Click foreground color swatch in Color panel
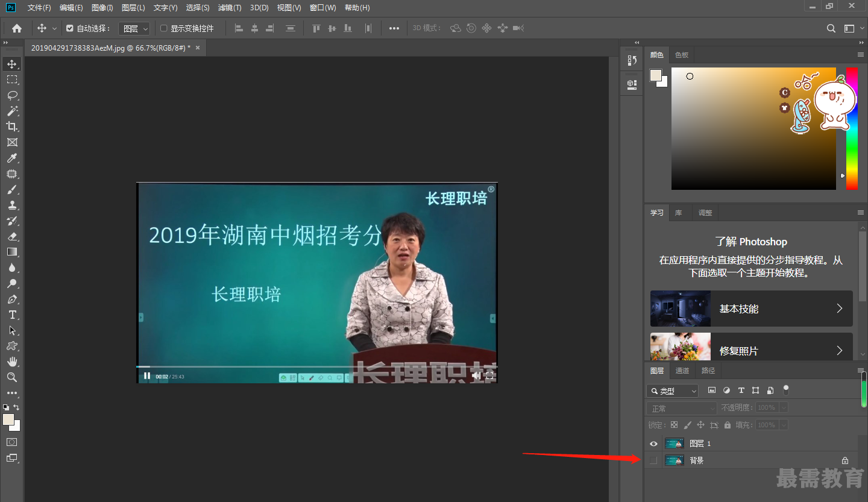The image size is (868, 502). pos(656,75)
